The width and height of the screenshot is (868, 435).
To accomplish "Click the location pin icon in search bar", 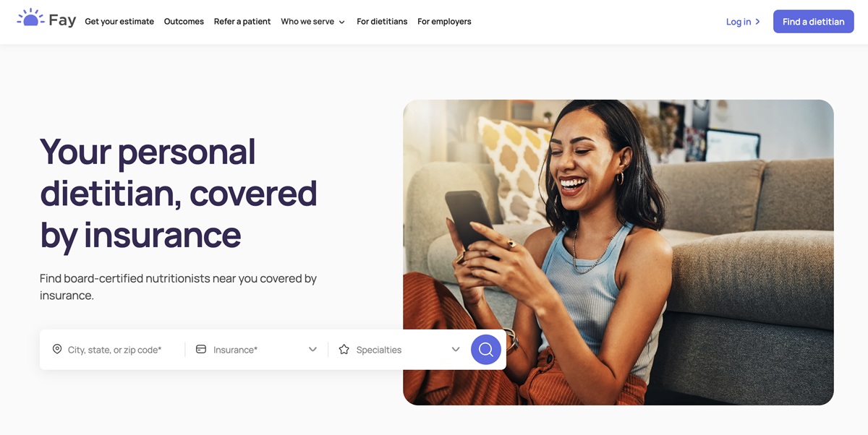I will pyautogui.click(x=57, y=349).
